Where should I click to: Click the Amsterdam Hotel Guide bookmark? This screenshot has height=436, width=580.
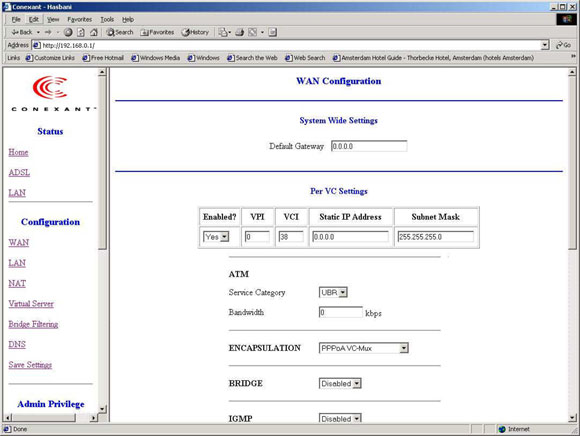point(433,58)
